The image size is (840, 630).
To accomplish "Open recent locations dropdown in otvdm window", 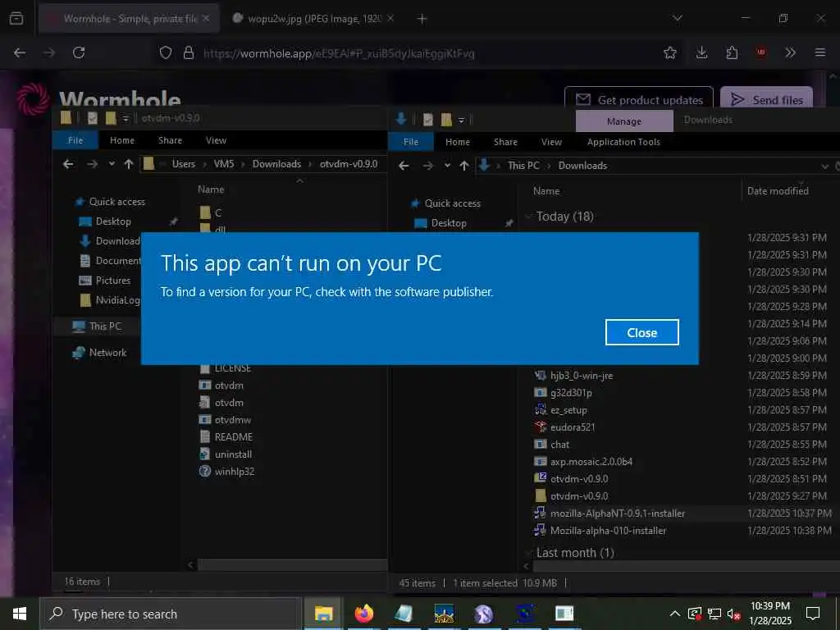I will tap(112, 164).
